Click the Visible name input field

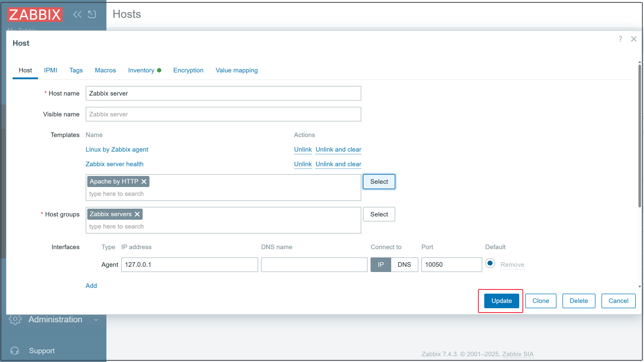click(x=223, y=114)
